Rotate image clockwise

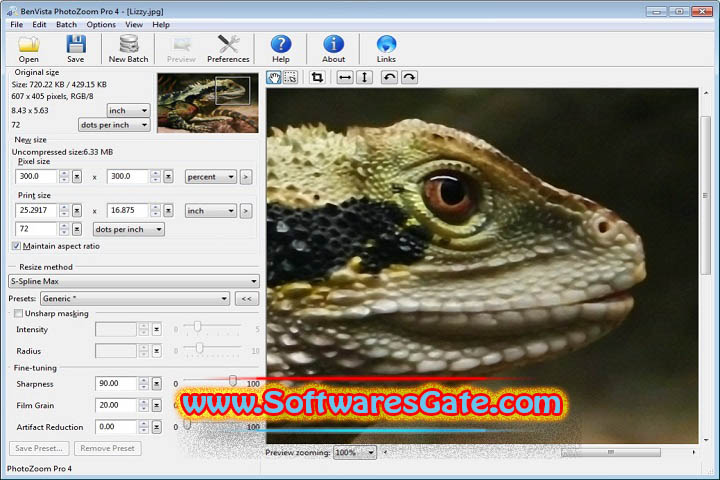(409, 77)
